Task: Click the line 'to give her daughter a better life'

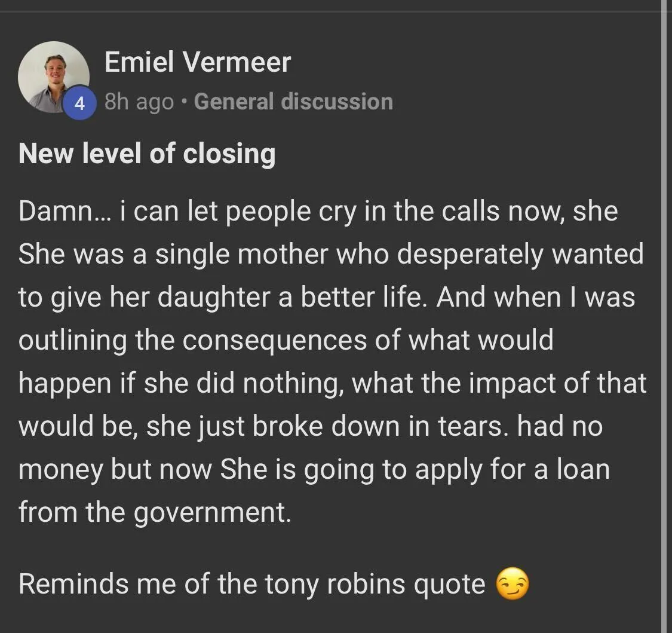Action: (327, 298)
